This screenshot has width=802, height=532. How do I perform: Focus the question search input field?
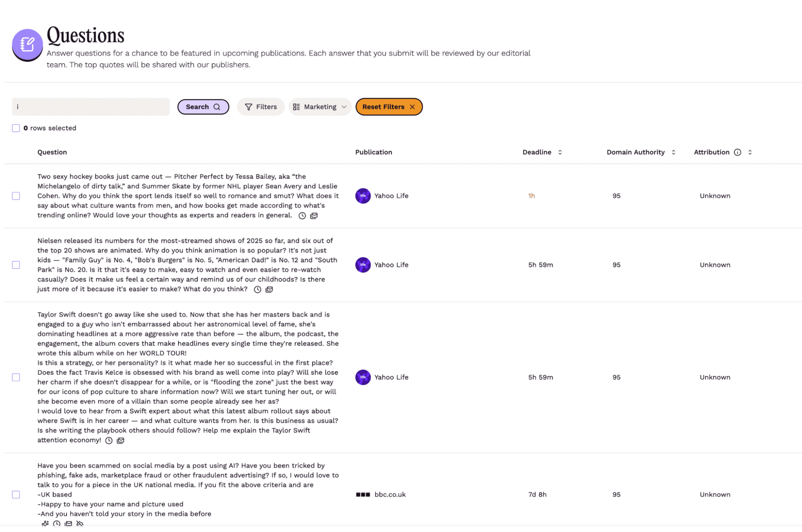coord(91,107)
